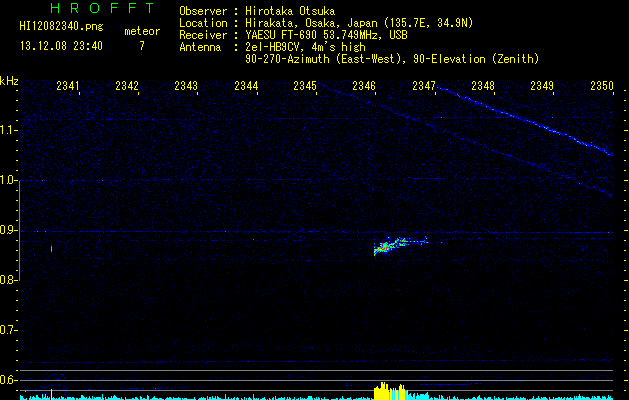The width and height of the screenshot is (629, 400).
Task: Click the 2342 time axis marker
Action: point(127,86)
